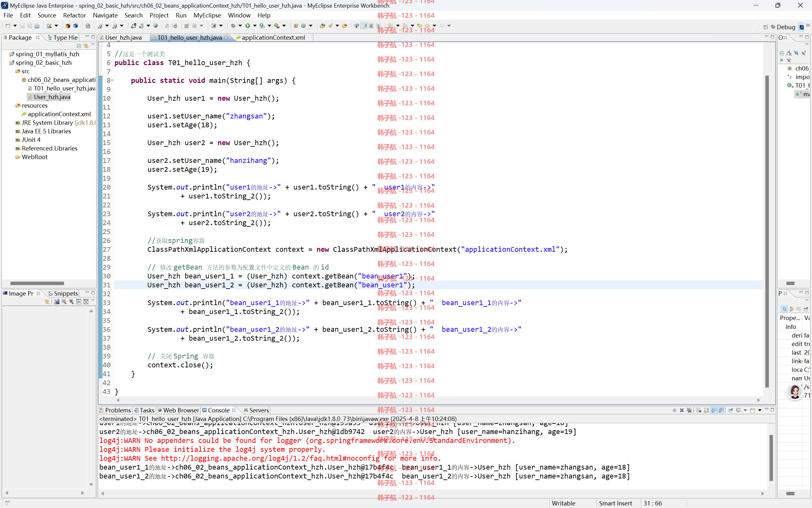Click the New file toolbar icon

(x=7, y=26)
